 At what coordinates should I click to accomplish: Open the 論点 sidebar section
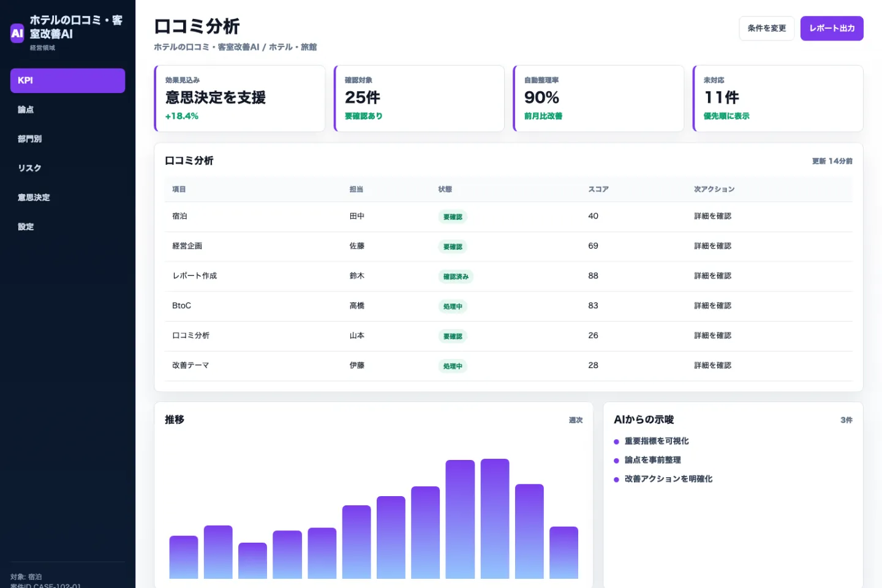67,110
